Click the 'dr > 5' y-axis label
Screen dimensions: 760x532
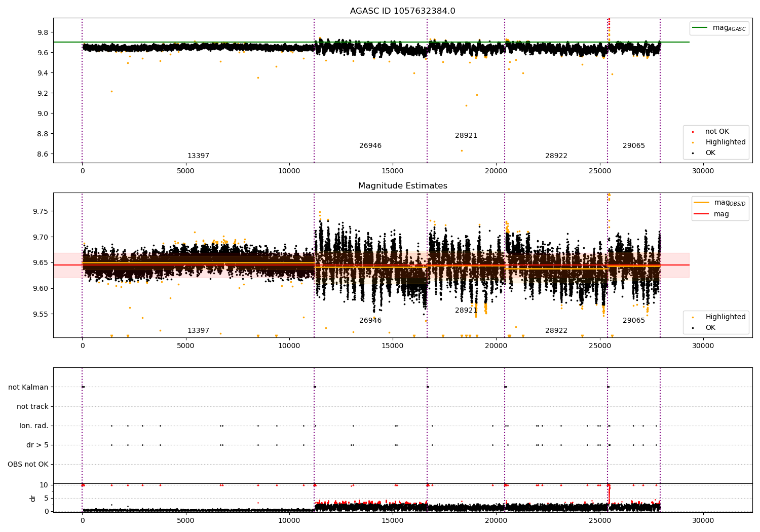pos(37,445)
